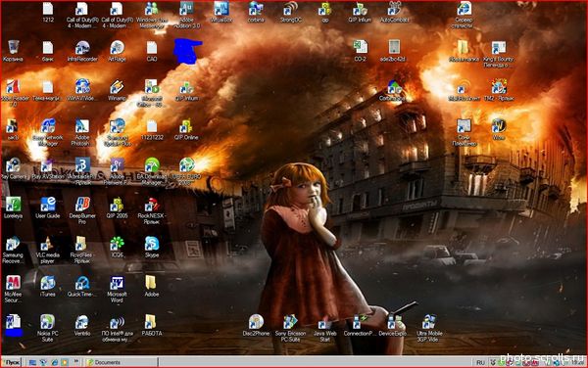Open the Winamp desktop shortcut
The width and height of the screenshot is (588, 368).
pyautogui.click(x=117, y=90)
